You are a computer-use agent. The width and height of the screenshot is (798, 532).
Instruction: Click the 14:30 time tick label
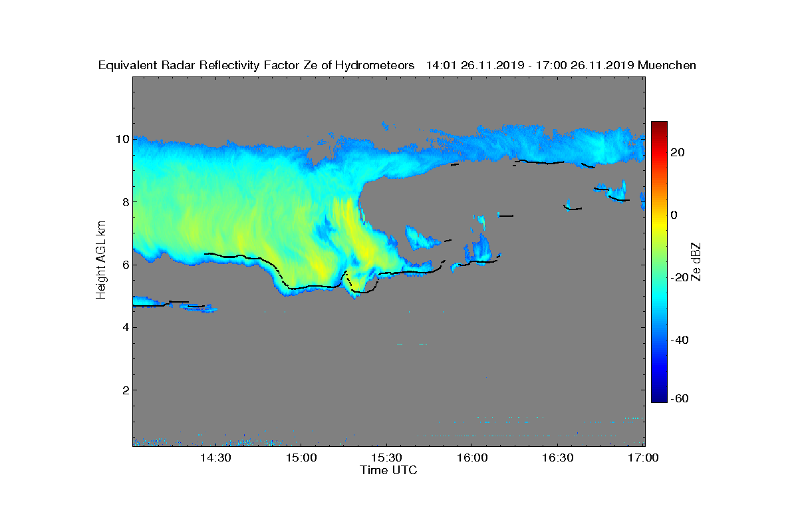(x=215, y=458)
